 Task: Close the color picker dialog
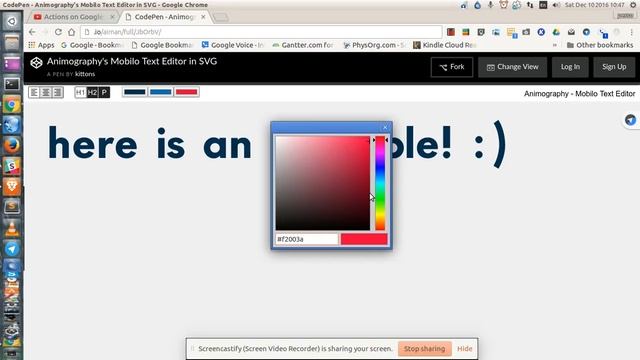pos(385,127)
